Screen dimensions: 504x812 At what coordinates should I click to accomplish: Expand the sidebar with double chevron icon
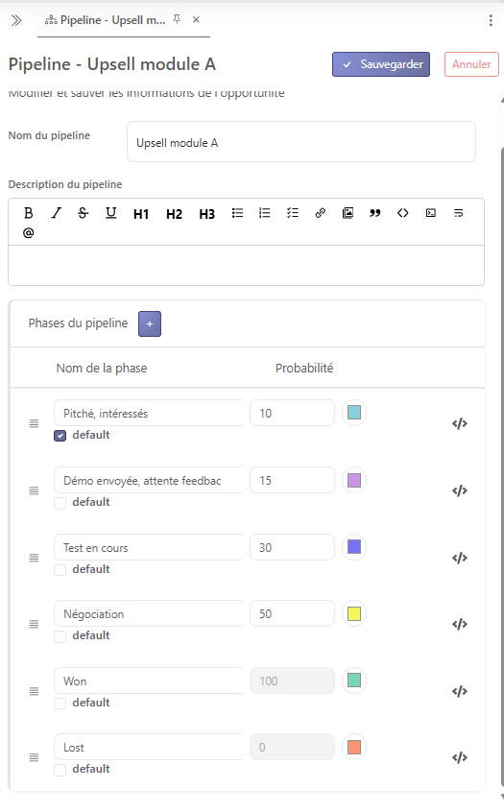click(x=16, y=20)
